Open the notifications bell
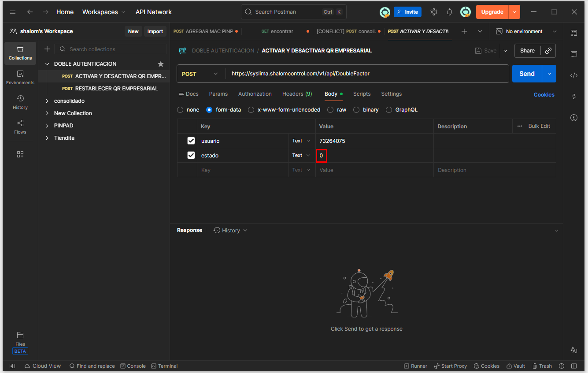The width and height of the screenshot is (588, 373). (450, 12)
